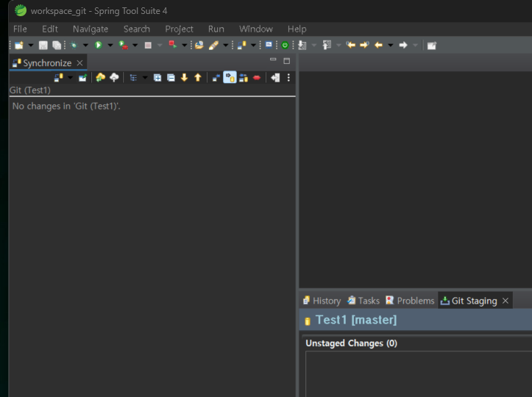Click Next Edit Location arrow icon
Image resolution: width=532 pixels, height=397 pixels.
364,45
